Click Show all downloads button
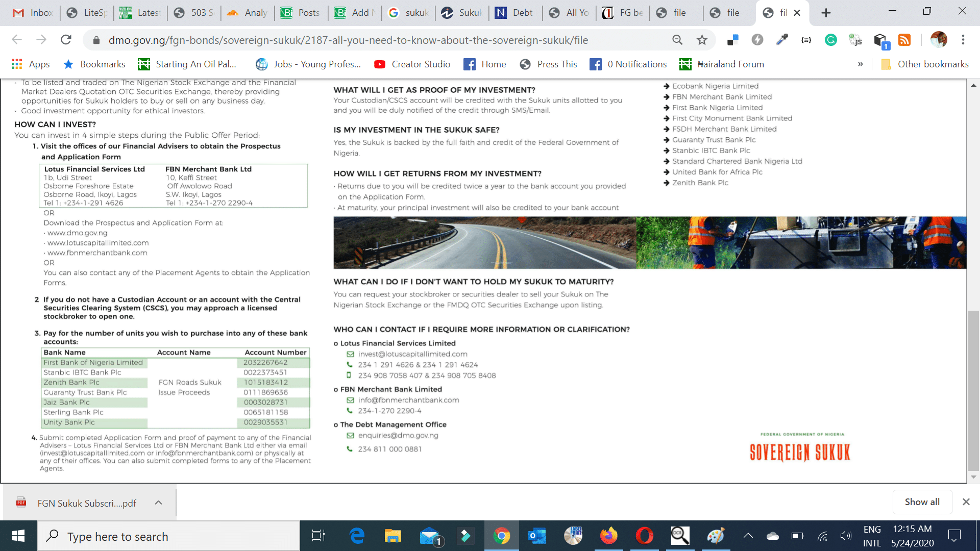 (x=922, y=502)
